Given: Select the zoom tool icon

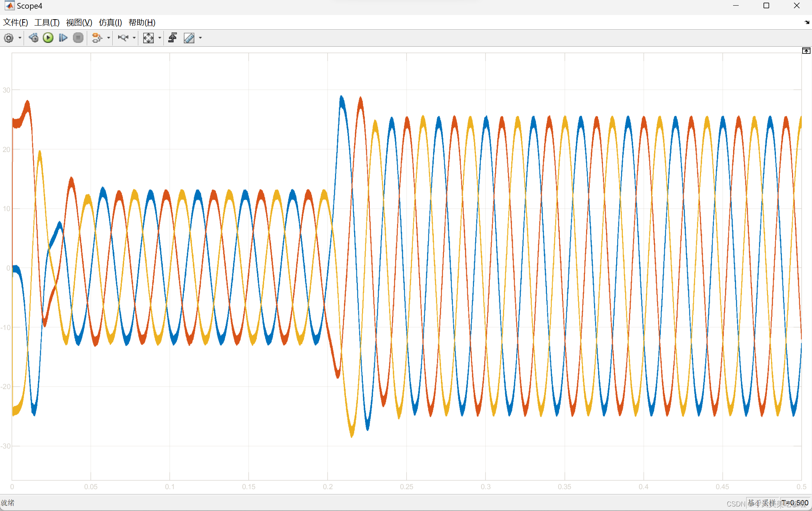Looking at the screenshot, I should tap(123, 38).
